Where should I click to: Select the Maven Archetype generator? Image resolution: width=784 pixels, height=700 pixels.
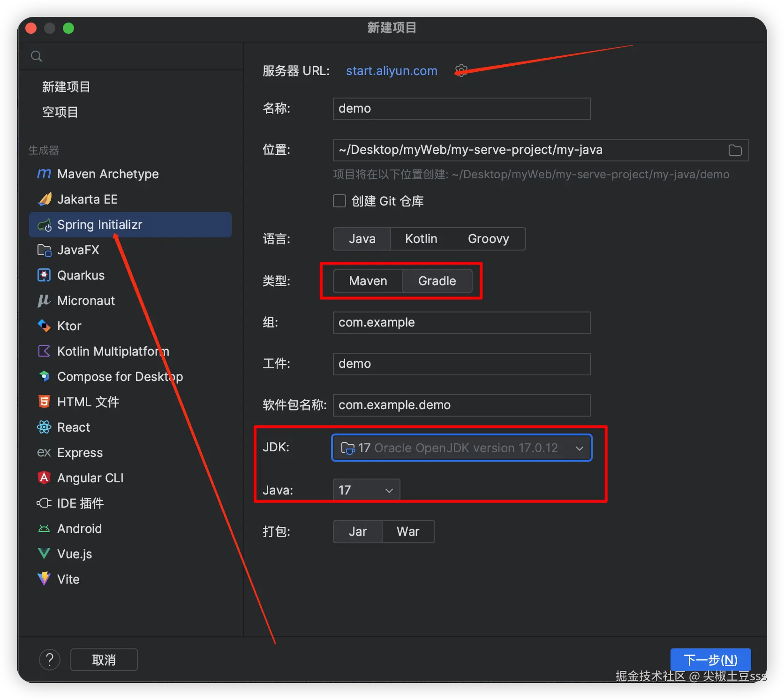click(130, 174)
